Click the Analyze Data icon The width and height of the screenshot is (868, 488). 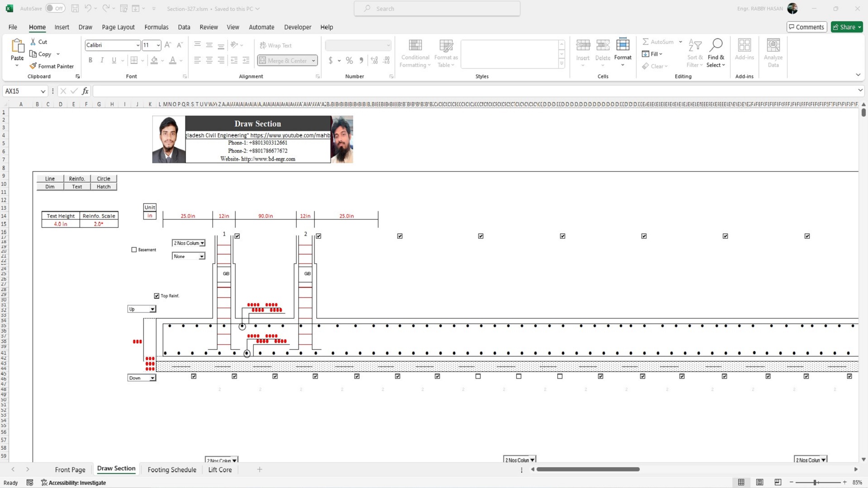[773, 45]
